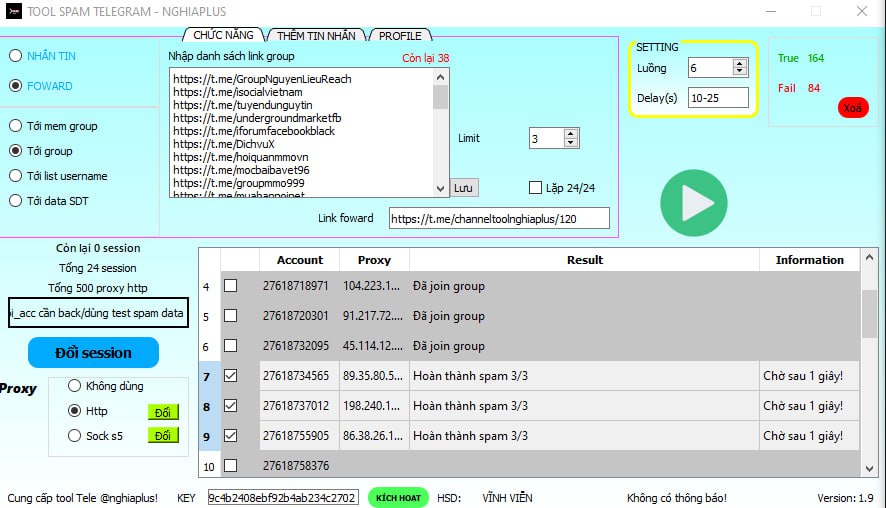Click the https://t.me/DichvuX link line
The width and height of the screenshot is (886, 508).
click(224, 144)
